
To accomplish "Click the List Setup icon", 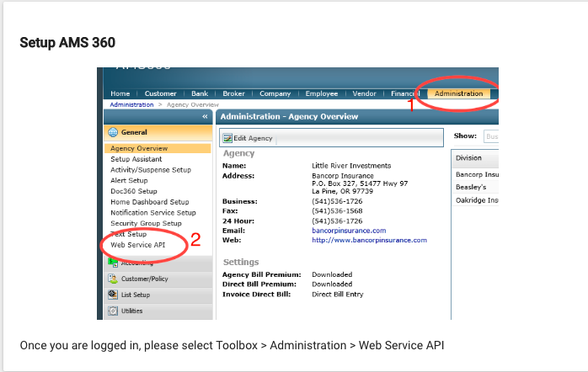I will point(113,295).
